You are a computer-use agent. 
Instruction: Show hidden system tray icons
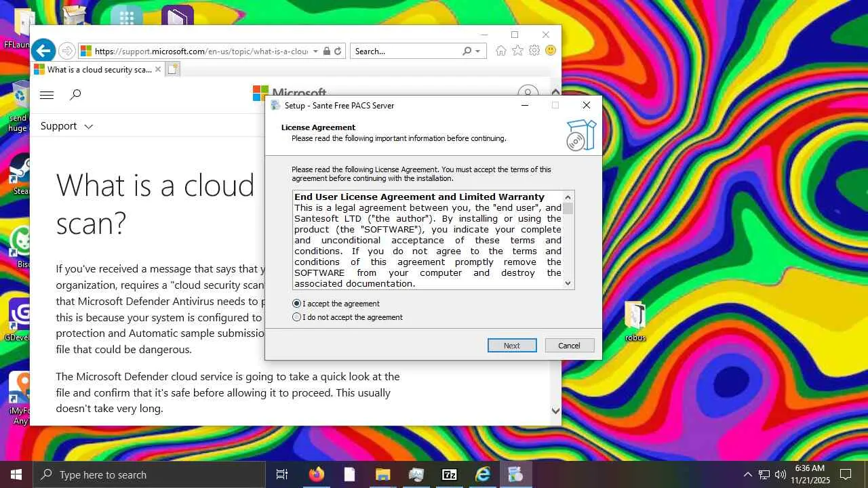pos(747,474)
